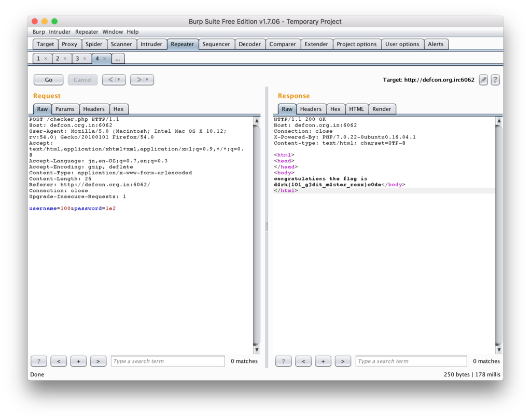This screenshot has height=420, width=531.
Task: Switch to the Decoder tab
Action: coord(249,44)
